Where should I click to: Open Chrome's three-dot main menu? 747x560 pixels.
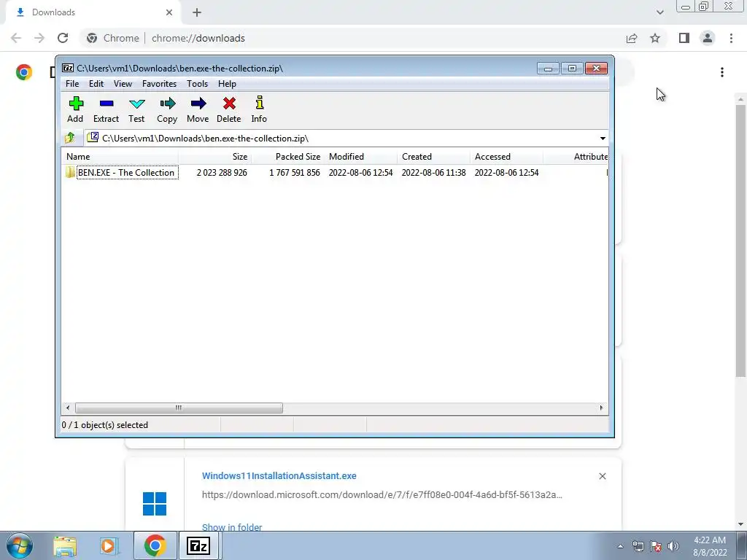coord(731,38)
